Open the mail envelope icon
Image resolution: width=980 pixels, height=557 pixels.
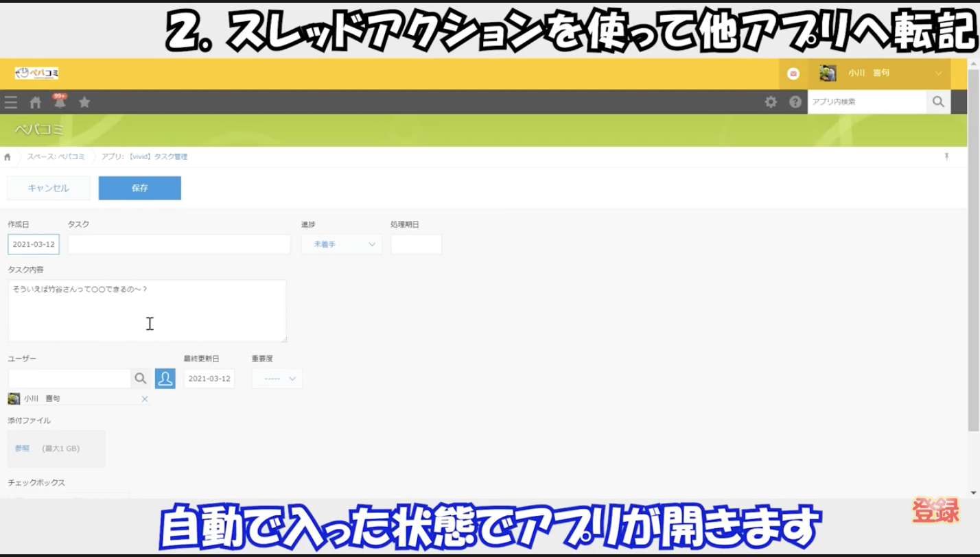pyautogui.click(x=793, y=73)
